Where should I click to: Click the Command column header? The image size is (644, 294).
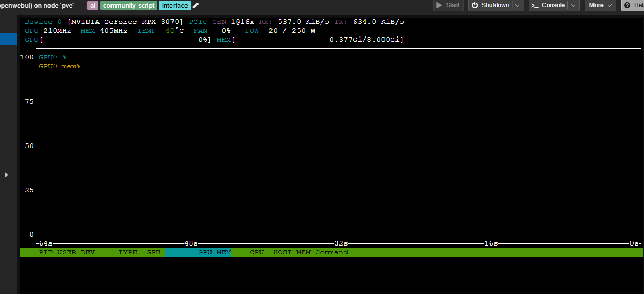pyautogui.click(x=331, y=252)
